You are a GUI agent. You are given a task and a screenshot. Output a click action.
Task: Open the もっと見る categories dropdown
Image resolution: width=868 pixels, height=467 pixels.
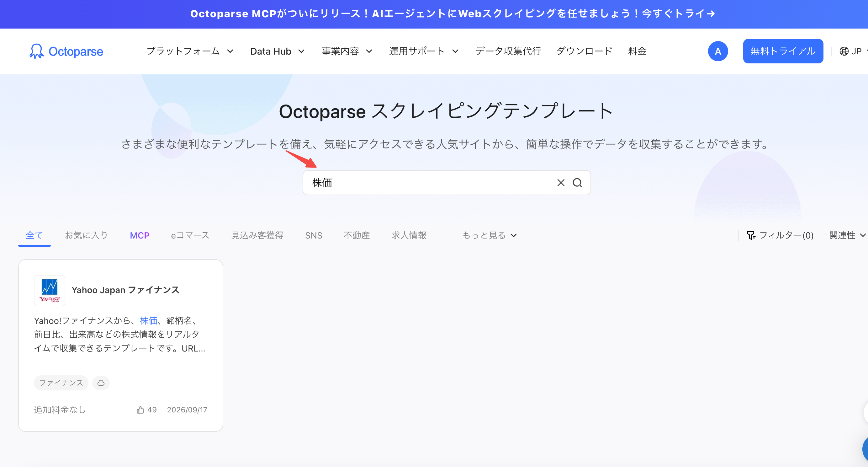(x=489, y=235)
